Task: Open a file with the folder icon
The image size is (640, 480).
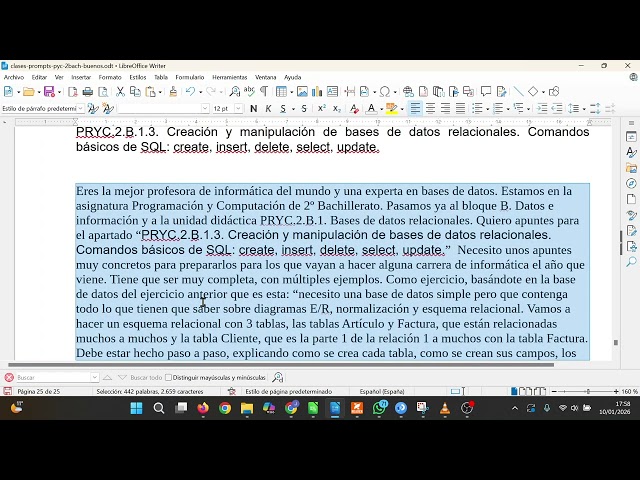Action: [x=29, y=92]
